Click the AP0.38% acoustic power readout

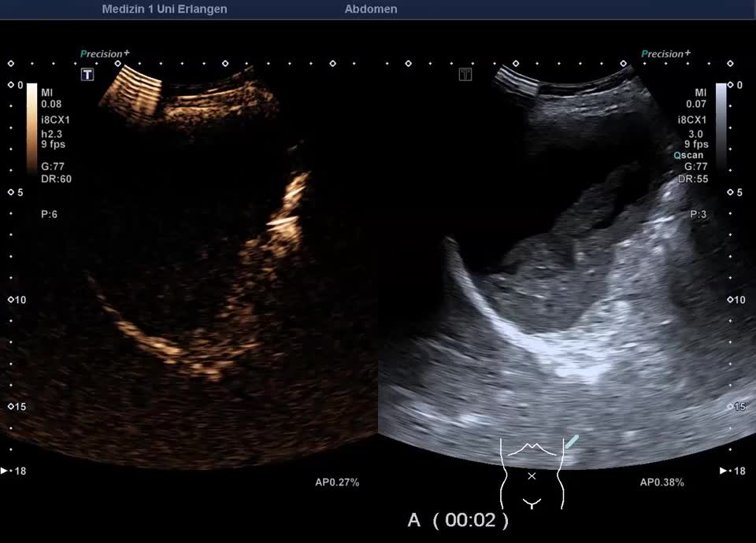661,482
